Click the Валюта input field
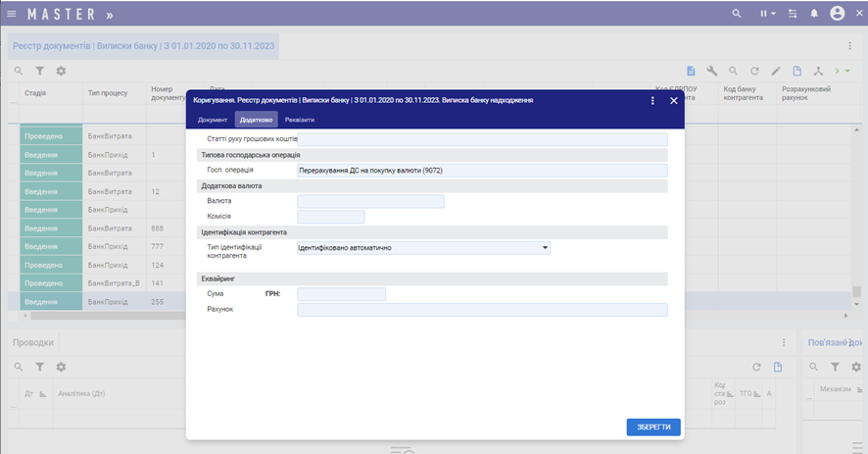This screenshot has width=868, height=454. coord(370,201)
